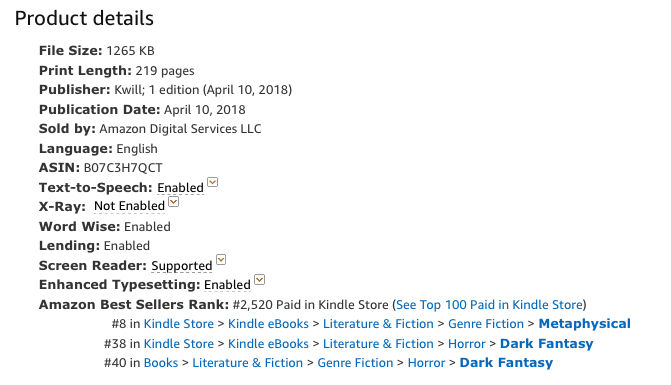Open Enhanced Typesetting info dropdown arrow
The image size is (671, 385).
pyautogui.click(x=260, y=279)
